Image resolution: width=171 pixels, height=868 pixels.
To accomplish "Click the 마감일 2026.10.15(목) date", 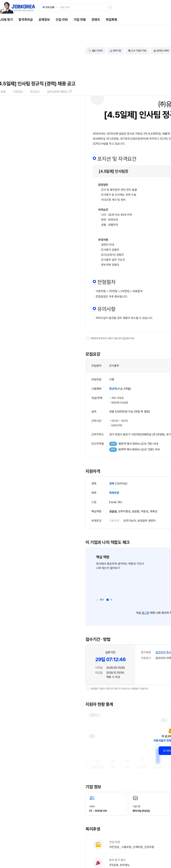I will pyautogui.click(x=115, y=673).
